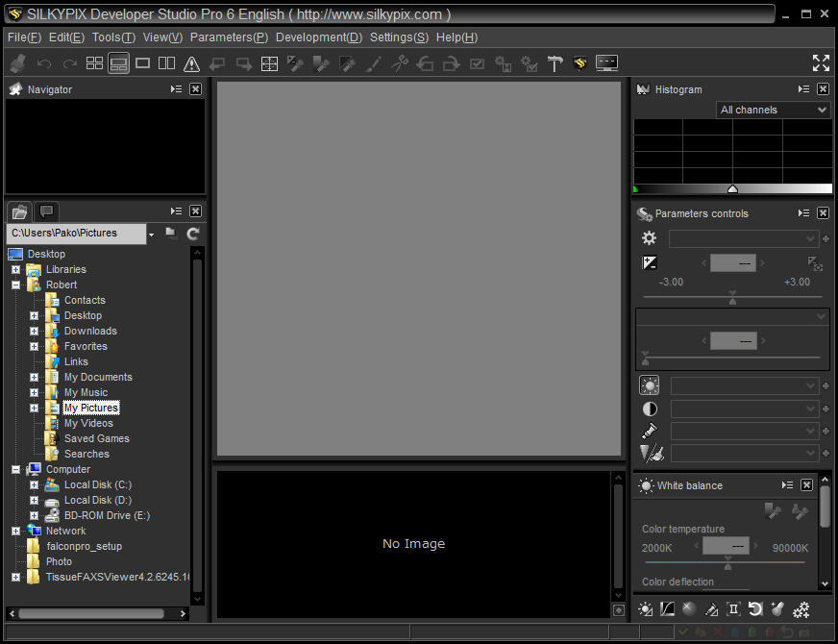Close the Navigator panel
The image size is (838, 644).
pyautogui.click(x=195, y=89)
